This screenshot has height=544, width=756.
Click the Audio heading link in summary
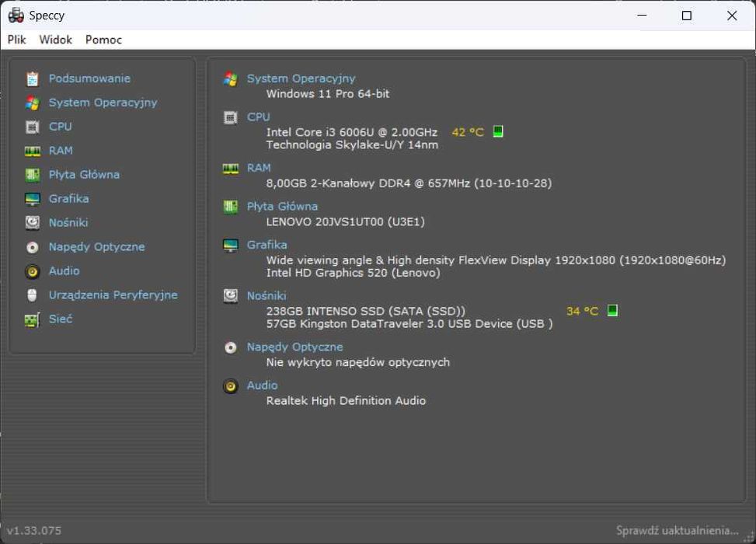point(263,385)
